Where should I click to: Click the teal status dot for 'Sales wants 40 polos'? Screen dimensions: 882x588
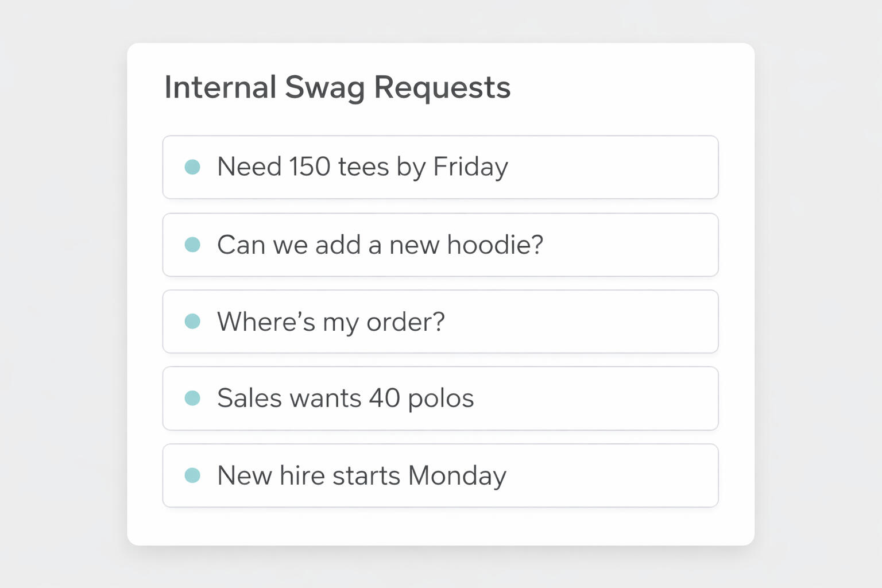click(x=192, y=398)
